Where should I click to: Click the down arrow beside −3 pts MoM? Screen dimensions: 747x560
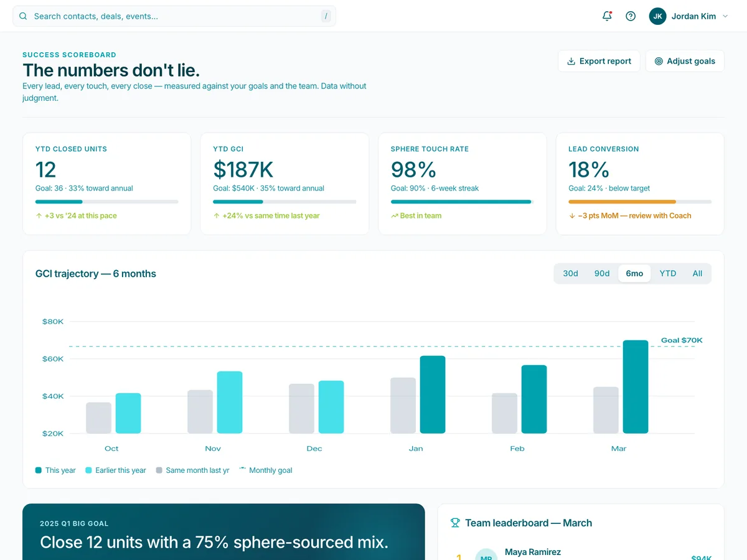pyautogui.click(x=572, y=216)
